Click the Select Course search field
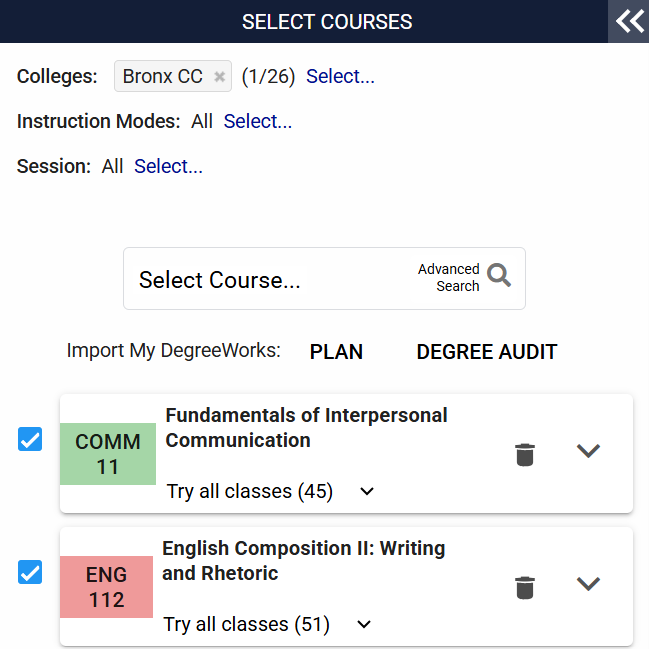The height and width of the screenshot is (649, 649). tap(260, 280)
